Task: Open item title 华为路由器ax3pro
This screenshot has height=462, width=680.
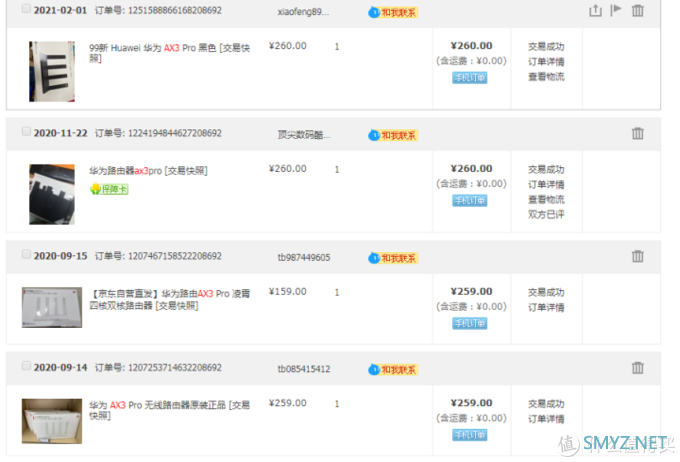Action: 148,171
